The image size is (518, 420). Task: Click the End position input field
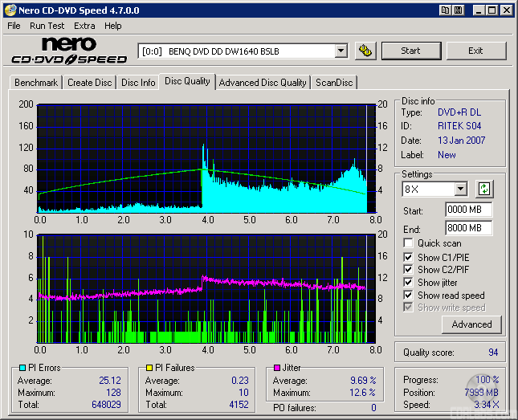point(468,228)
